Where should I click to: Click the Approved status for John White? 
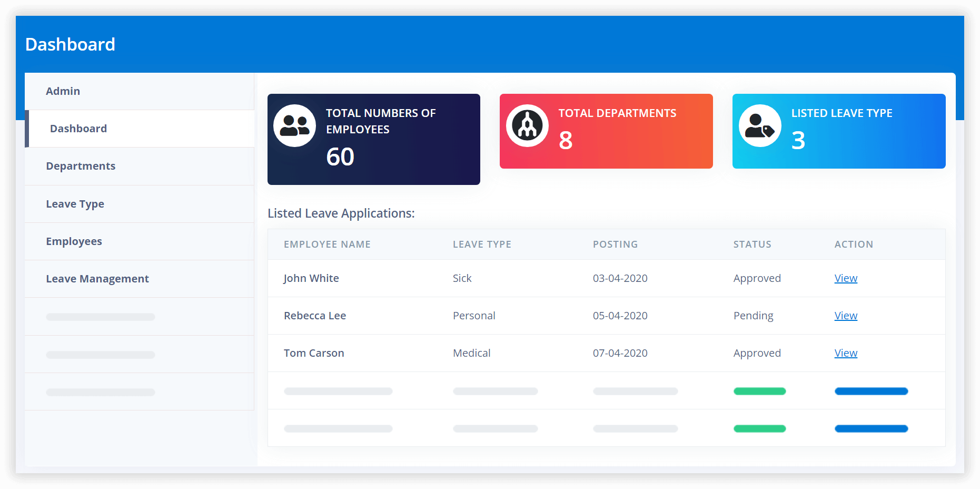(x=757, y=278)
